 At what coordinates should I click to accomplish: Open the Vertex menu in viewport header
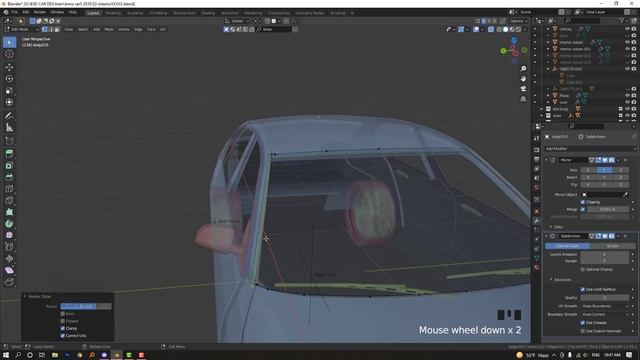[124, 29]
